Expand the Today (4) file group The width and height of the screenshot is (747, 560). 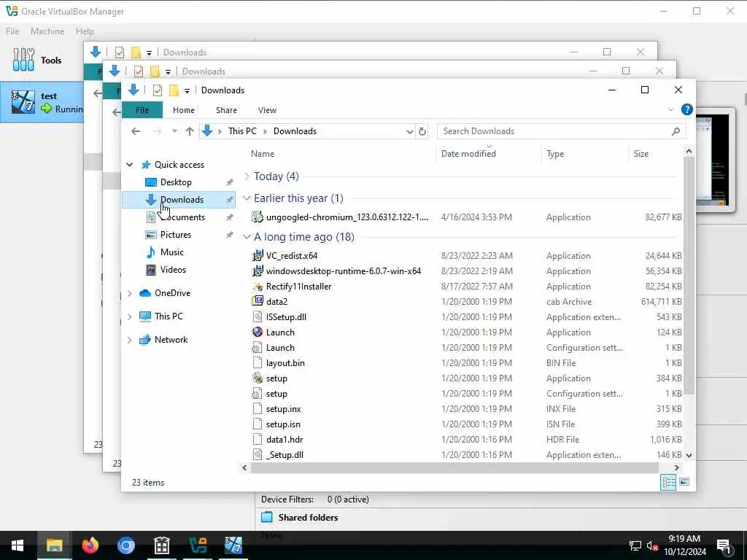[x=247, y=176]
